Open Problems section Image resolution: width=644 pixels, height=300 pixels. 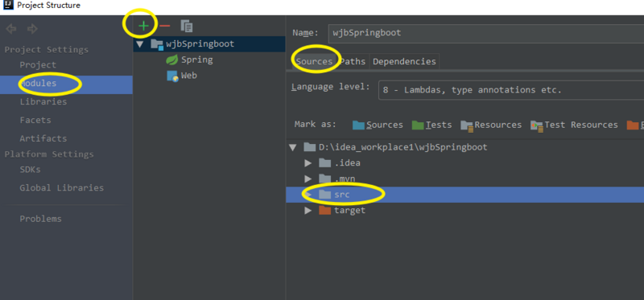[41, 219]
